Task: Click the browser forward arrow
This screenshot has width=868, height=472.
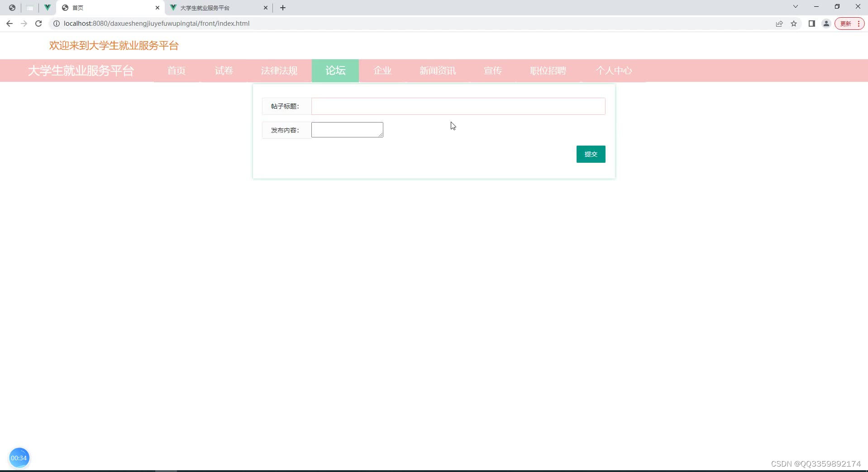Action: click(x=24, y=24)
